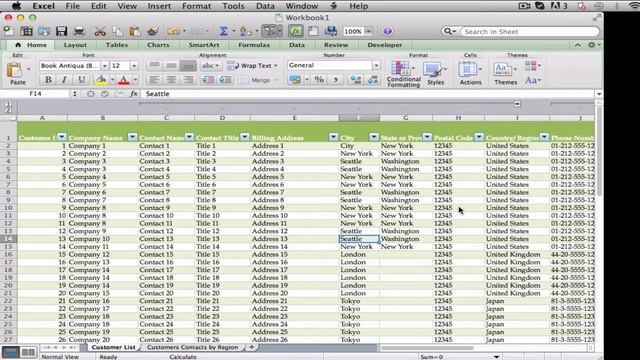Image resolution: width=640 pixels, height=360 pixels.
Task: Switch to the Formulas ribbon tab
Action: pyautogui.click(x=254, y=45)
